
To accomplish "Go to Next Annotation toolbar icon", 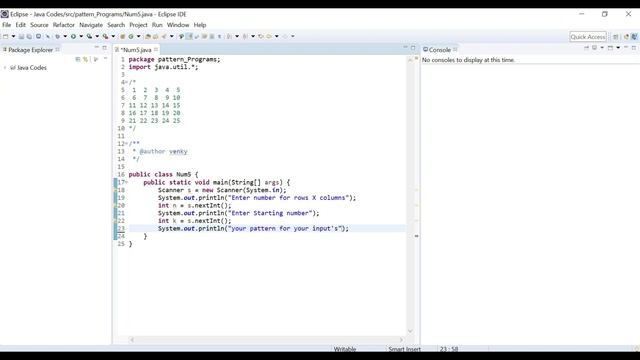I will [229, 36].
